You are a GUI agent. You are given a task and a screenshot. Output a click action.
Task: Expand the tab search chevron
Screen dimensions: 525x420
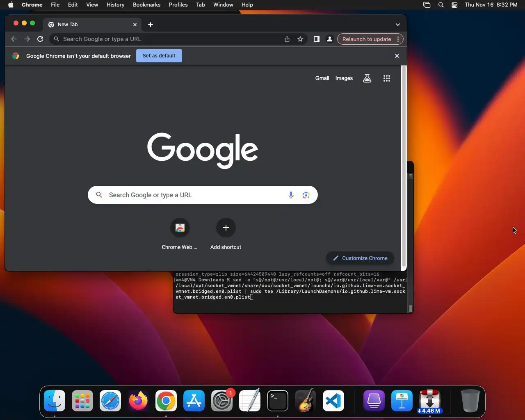click(398, 25)
